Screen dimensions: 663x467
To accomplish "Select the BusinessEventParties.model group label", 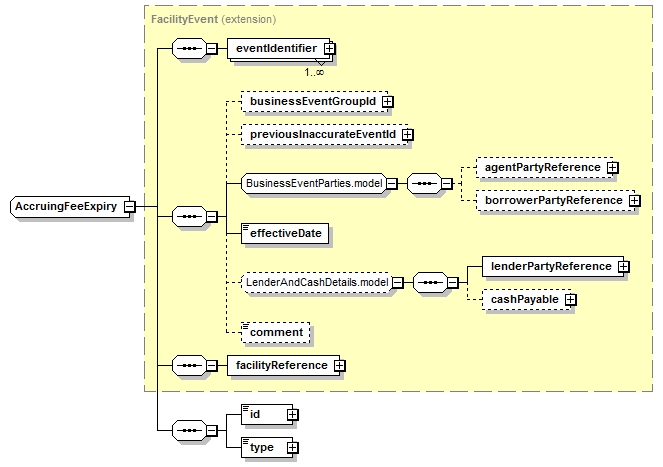I will [314, 184].
